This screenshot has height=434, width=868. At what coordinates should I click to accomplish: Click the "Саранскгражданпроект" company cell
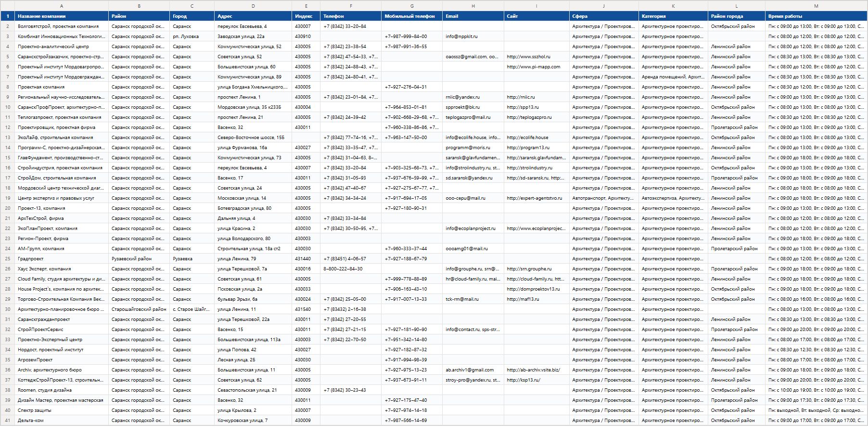[62, 319]
